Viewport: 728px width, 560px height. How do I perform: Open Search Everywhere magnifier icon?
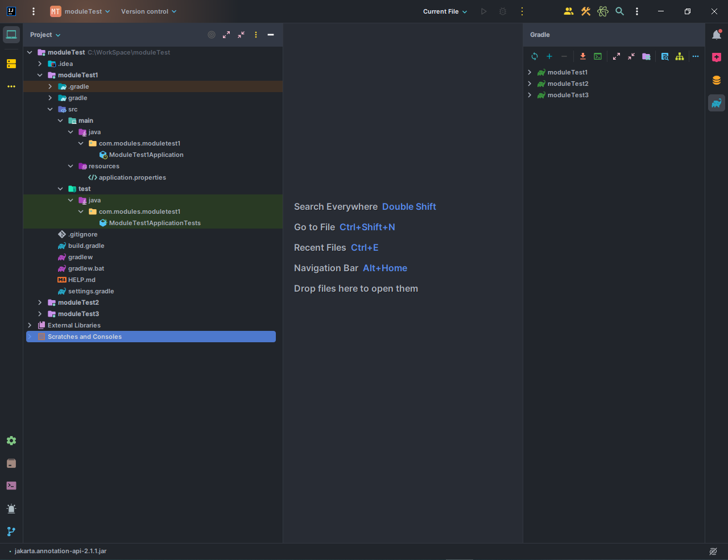(620, 11)
